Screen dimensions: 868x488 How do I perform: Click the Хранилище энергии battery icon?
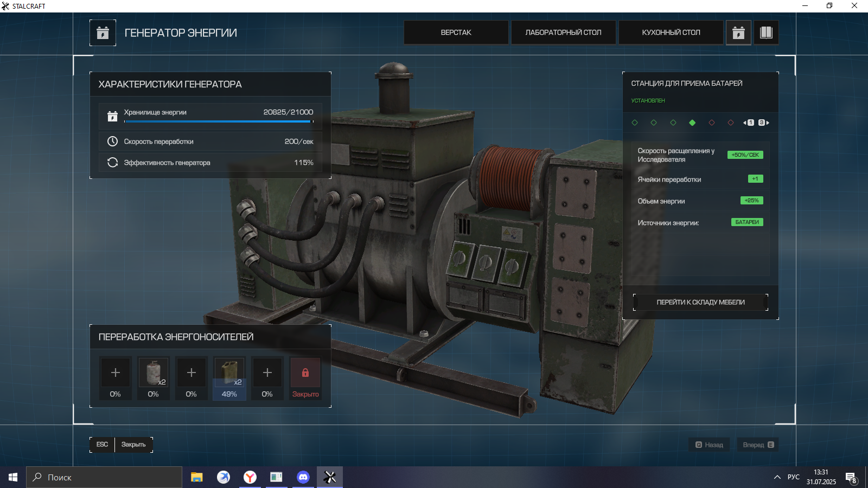point(112,116)
